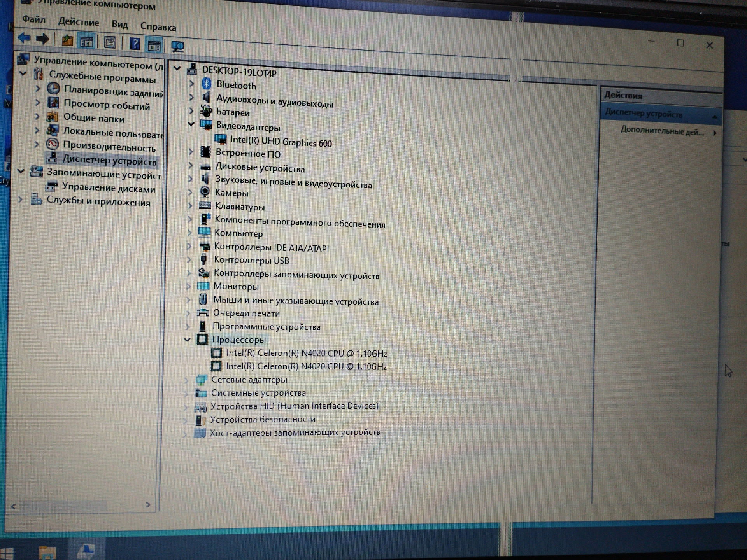
Task: Open the Действие menu
Action: pyautogui.click(x=79, y=22)
